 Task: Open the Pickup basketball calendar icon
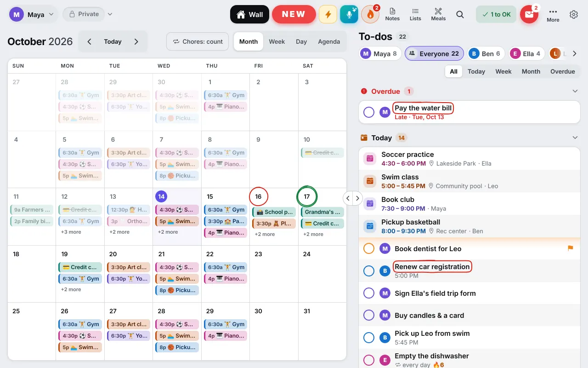coord(370,226)
